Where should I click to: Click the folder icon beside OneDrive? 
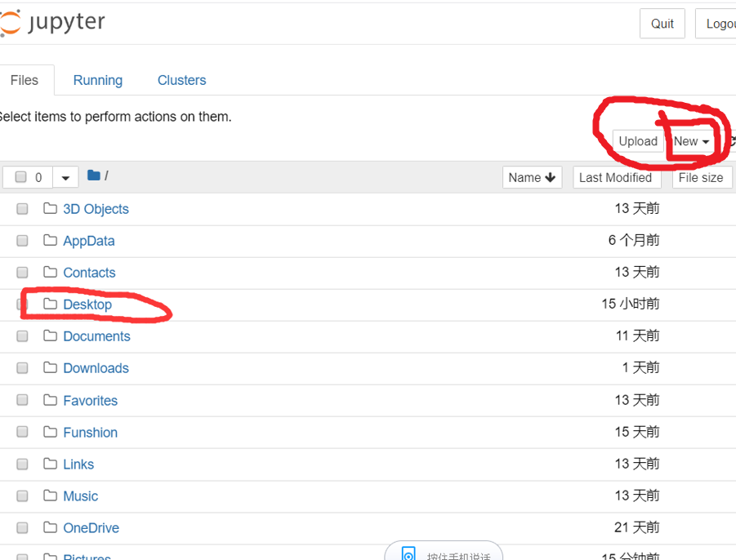[x=50, y=527]
